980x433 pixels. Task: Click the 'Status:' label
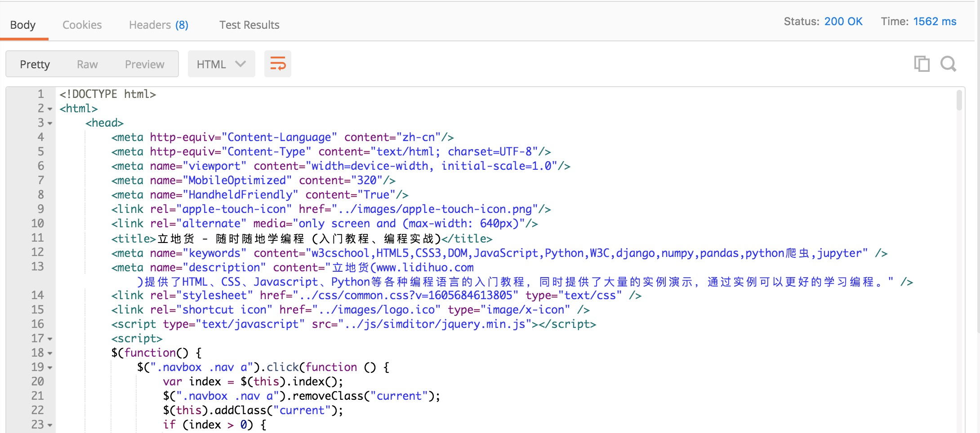point(802,22)
